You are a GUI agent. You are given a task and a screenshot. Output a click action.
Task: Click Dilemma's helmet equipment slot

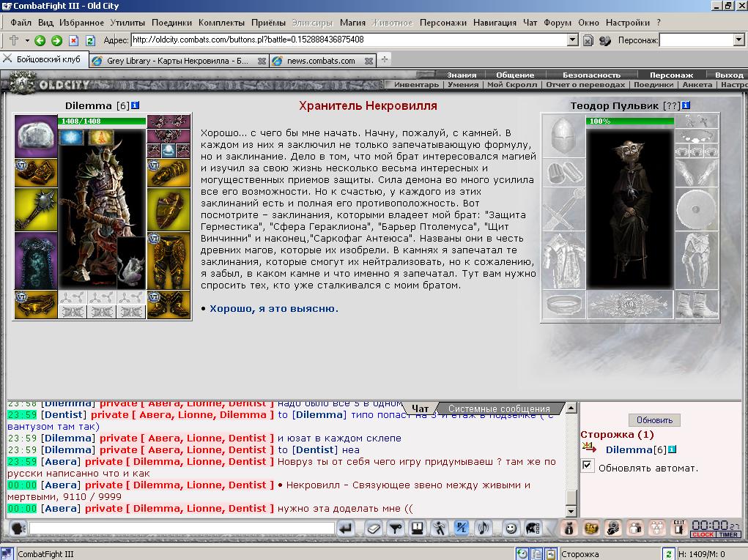pyautogui.click(x=36, y=136)
